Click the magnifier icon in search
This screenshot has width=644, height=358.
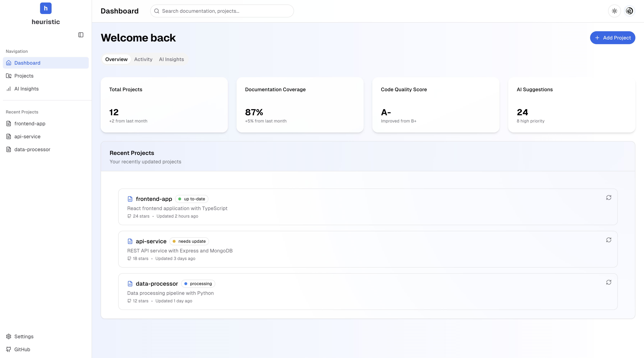[157, 11]
